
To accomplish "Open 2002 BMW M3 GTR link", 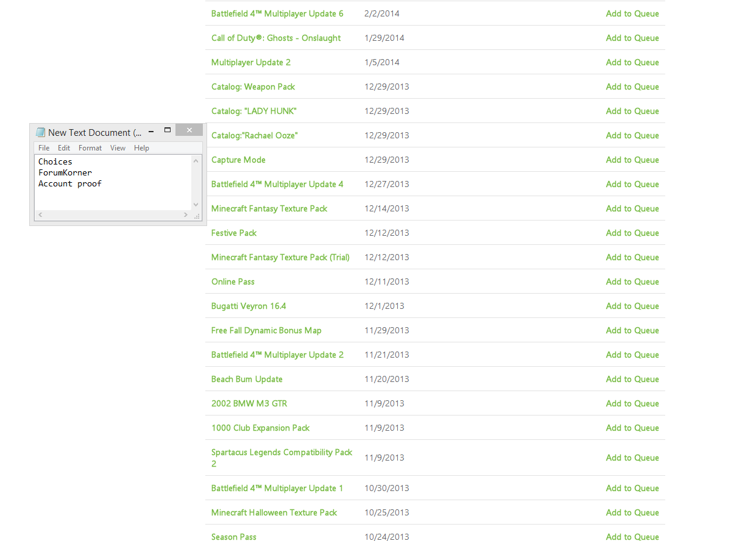I will pos(249,403).
